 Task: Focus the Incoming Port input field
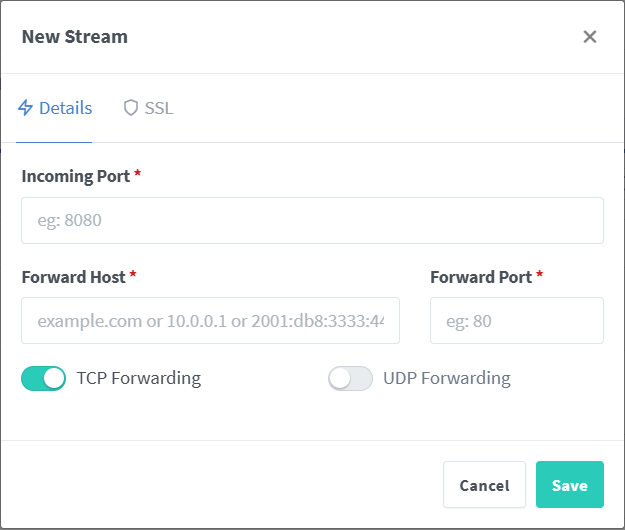[312, 220]
